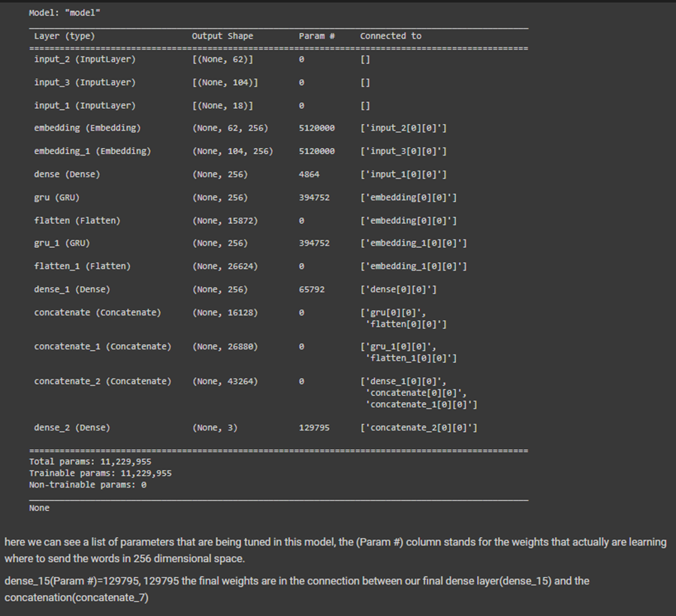Select the flatten_1 (Flatten) row
676x616 pixels.
(82, 266)
